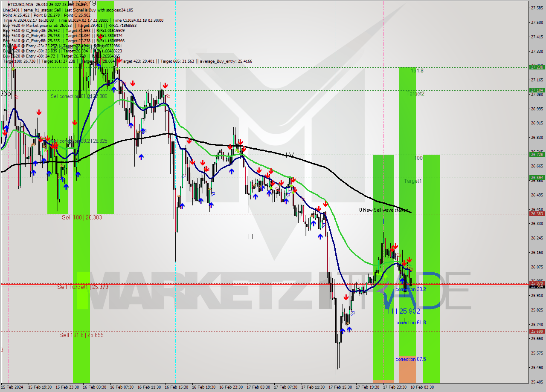Click the 25.825 price axis value
Image resolution: width=546 pixels, height=392 pixels.
pyautogui.click(x=537, y=310)
